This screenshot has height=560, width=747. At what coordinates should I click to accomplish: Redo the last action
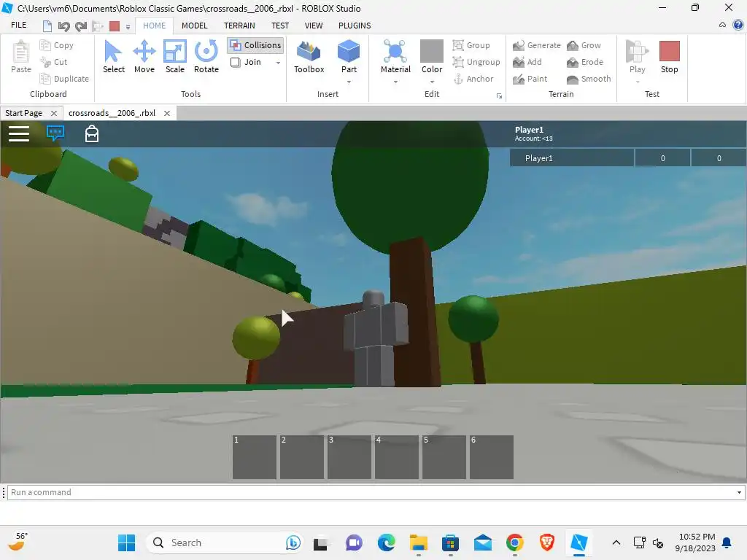click(81, 26)
